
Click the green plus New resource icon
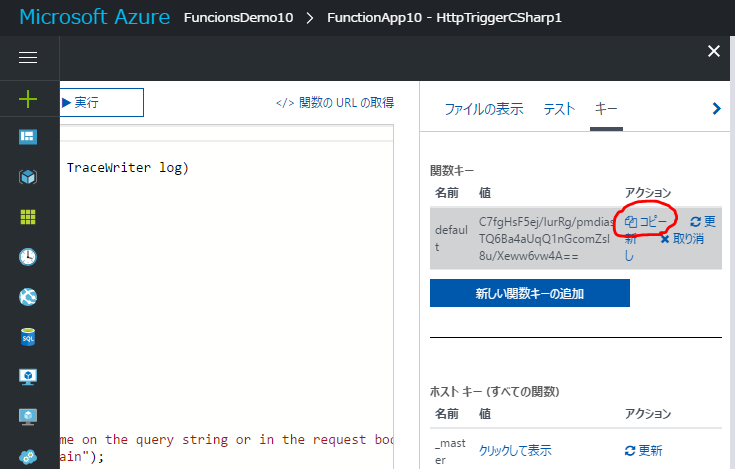tap(28, 99)
